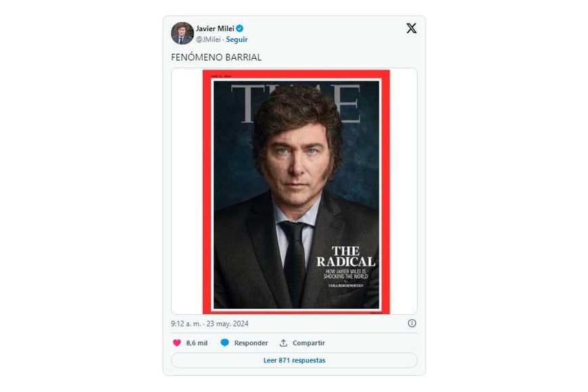Open the X logo link
The height and width of the screenshot is (392, 588).
411,28
